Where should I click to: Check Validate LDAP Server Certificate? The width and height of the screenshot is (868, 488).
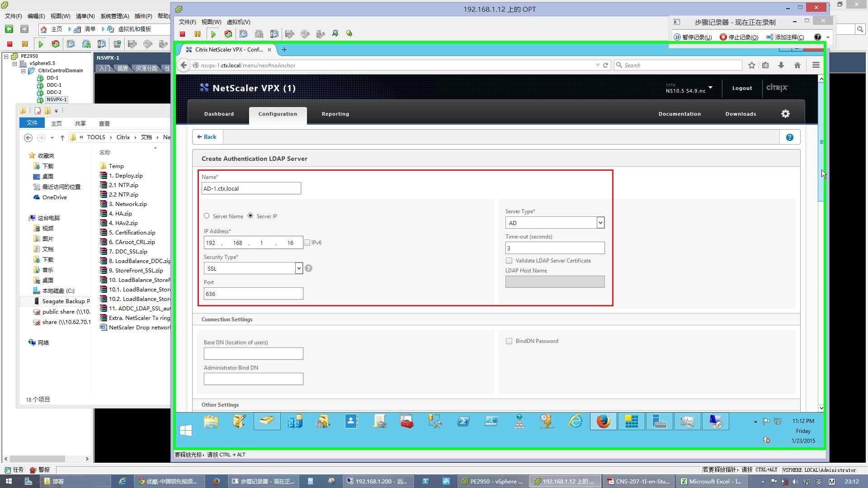tap(509, 261)
